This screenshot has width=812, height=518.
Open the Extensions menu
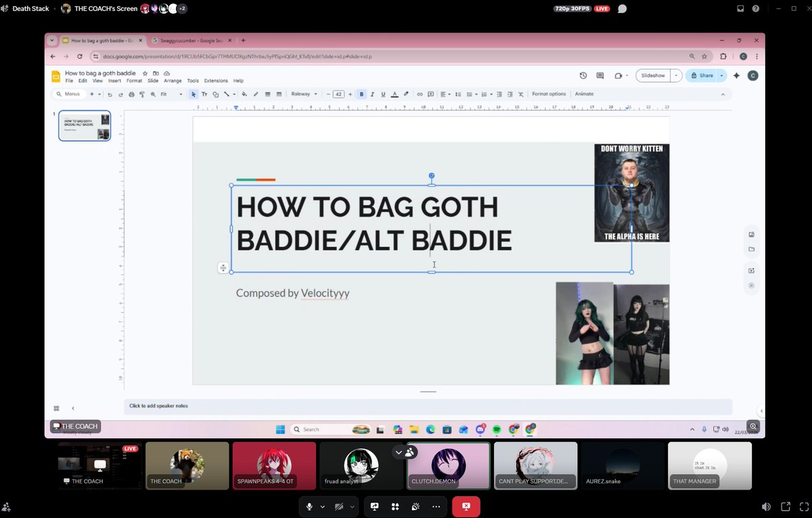(x=216, y=81)
